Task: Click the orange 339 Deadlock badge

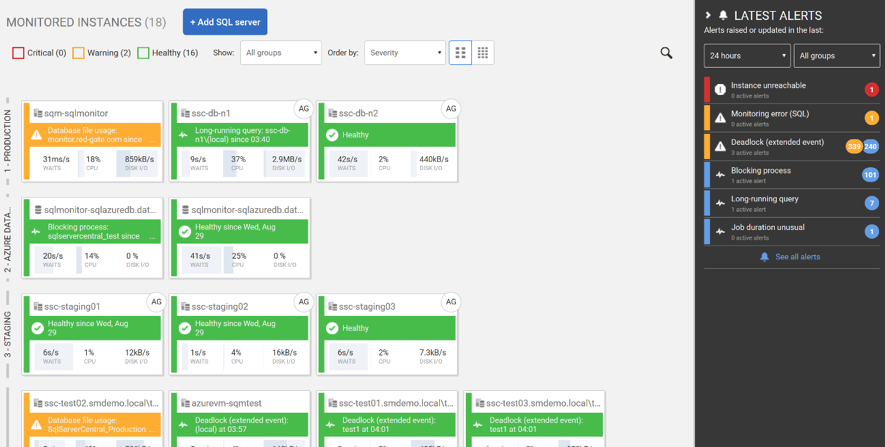Action: 853,146
